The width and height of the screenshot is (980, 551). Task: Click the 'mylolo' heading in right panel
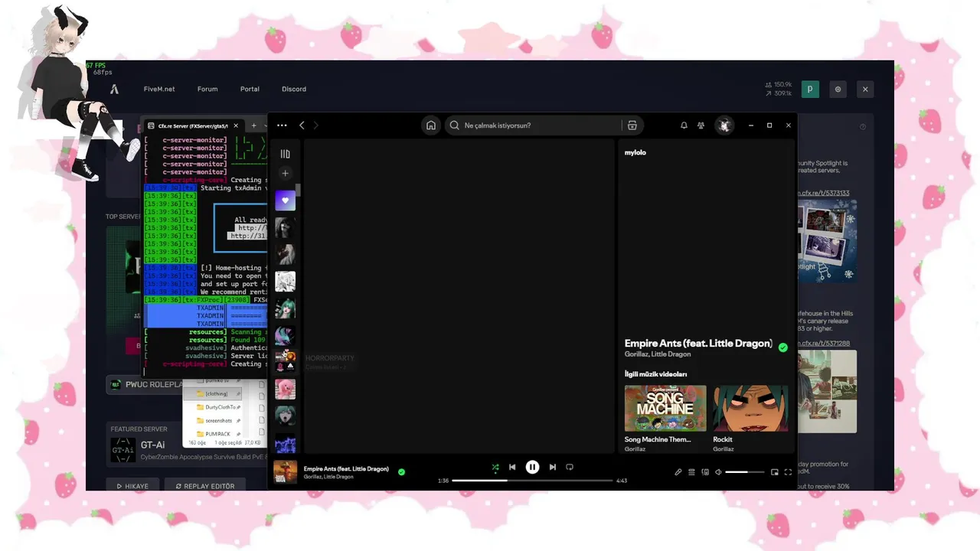click(x=635, y=152)
